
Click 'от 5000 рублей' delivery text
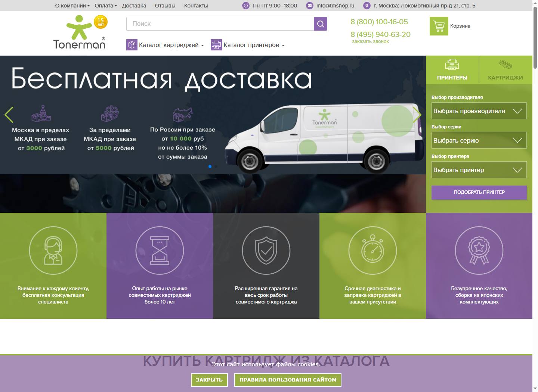111,148
